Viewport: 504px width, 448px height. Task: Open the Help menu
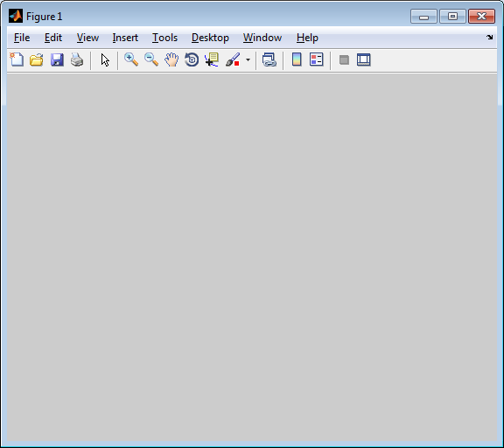[307, 38]
